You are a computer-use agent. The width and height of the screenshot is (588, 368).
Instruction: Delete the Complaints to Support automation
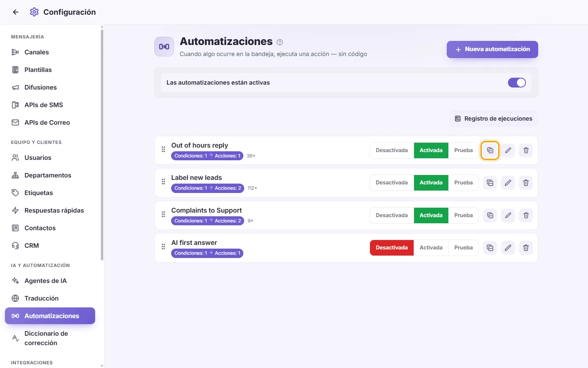click(x=526, y=215)
